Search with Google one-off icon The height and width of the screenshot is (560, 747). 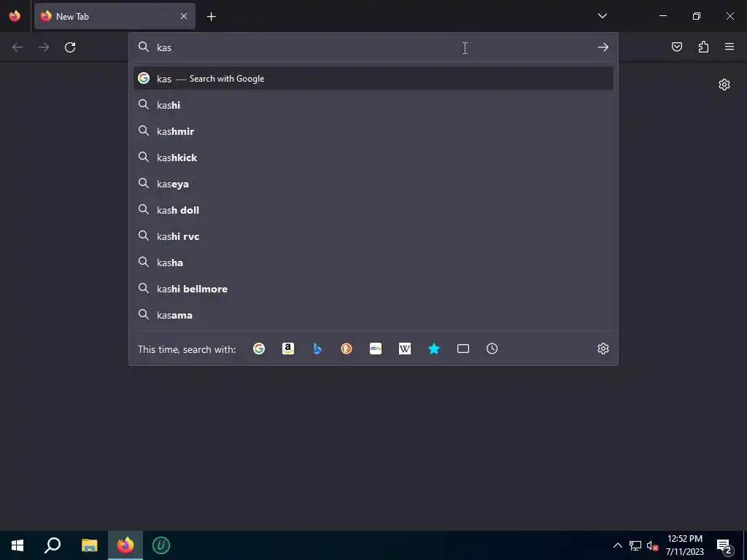(x=259, y=349)
